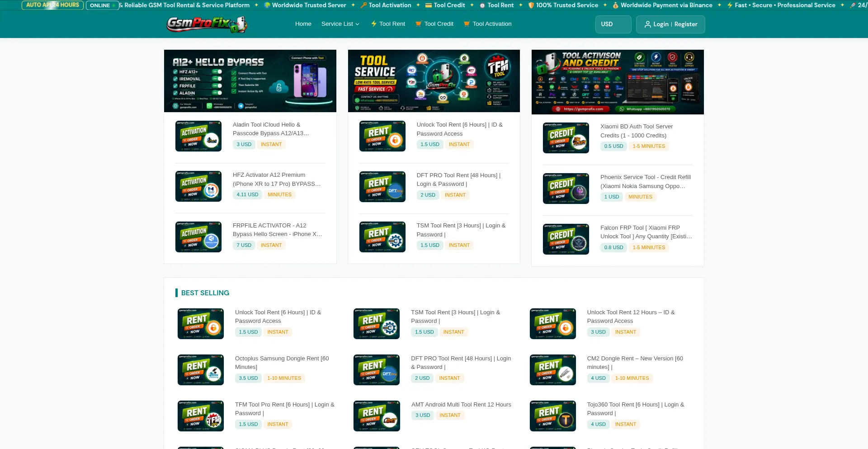868x449 pixels.
Task: Open TFM Tool Pro Rent thumbnail
Action: 201,416
